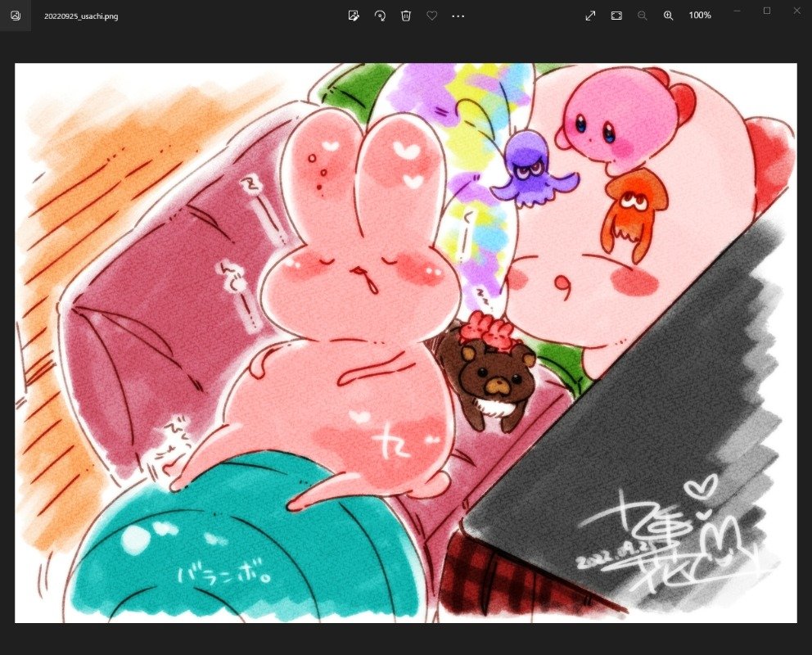The height and width of the screenshot is (655, 812).
Task: Click the 20220925_usachi.png file name
Action: (x=81, y=16)
